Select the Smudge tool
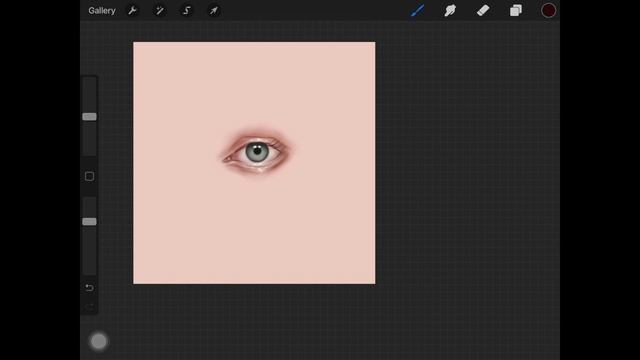This screenshot has width=640, height=360. 450,11
